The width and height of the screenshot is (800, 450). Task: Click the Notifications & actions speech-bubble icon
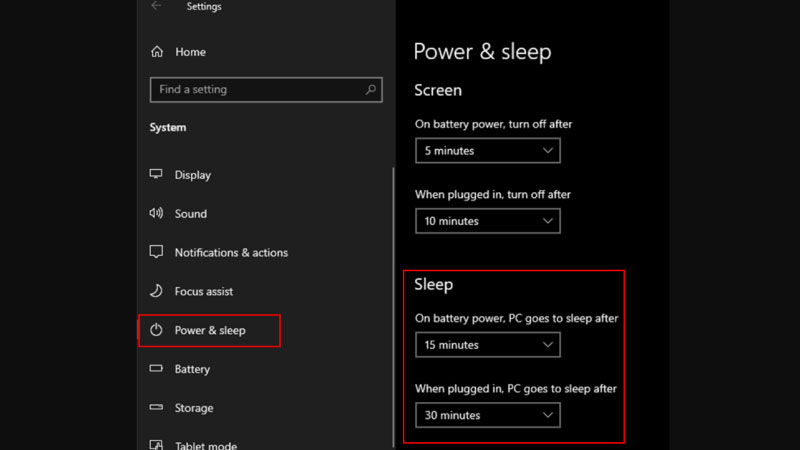[156, 252]
